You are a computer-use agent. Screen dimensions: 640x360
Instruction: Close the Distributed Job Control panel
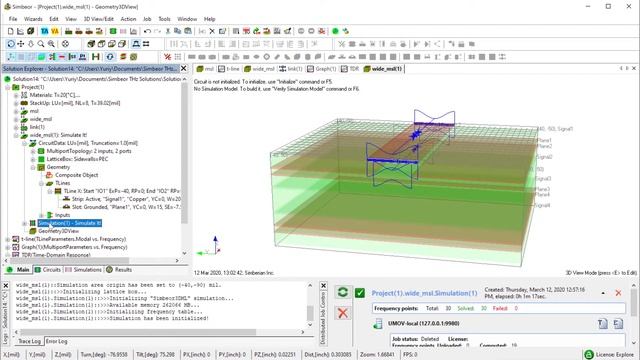point(323,286)
